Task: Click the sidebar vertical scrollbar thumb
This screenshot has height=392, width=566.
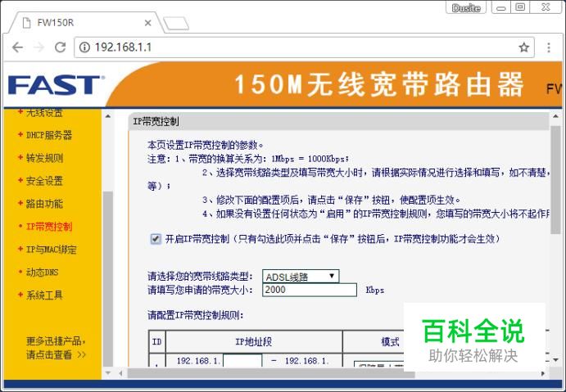Action: click(x=107, y=279)
